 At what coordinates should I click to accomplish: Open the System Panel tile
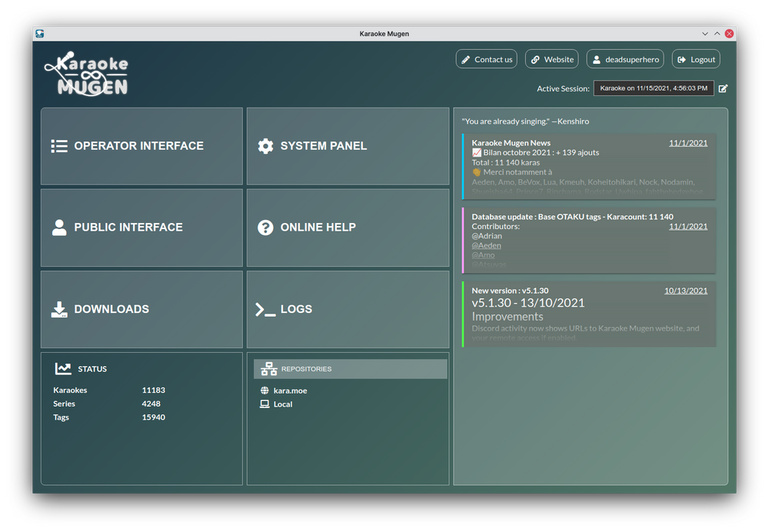tap(348, 146)
